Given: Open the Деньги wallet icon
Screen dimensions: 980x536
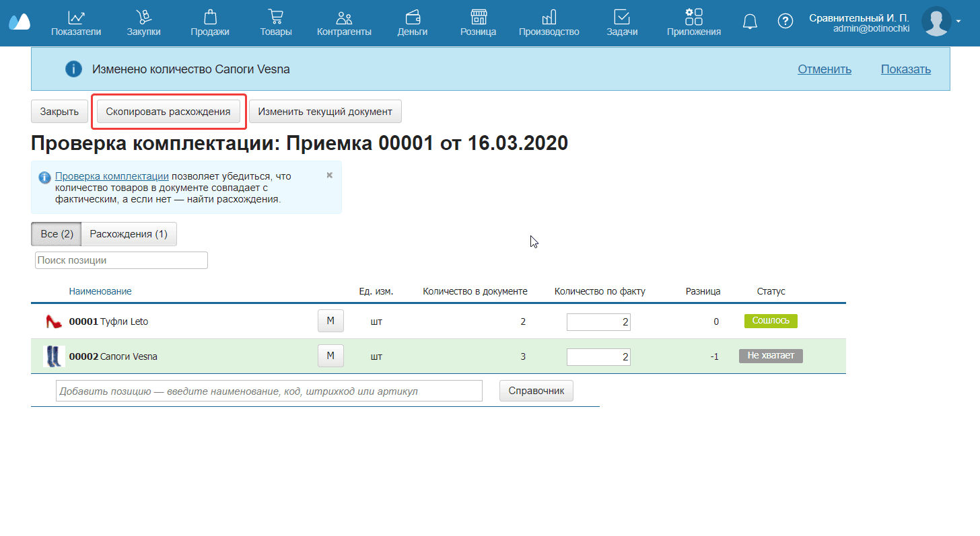Looking at the screenshot, I should pos(413,17).
